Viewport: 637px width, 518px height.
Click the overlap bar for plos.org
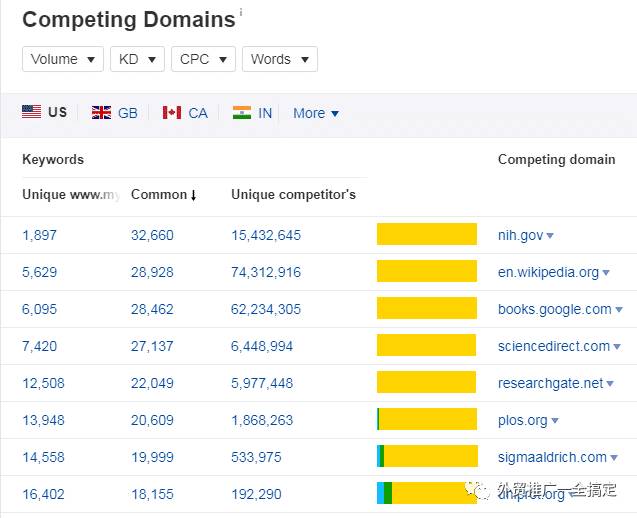coord(427,419)
